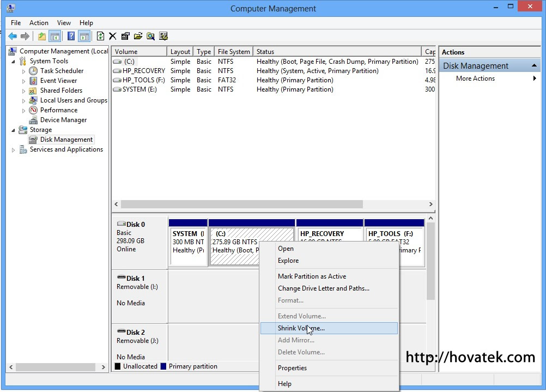Click the System Tools icon
The height and width of the screenshot is (392, 546).
[x=23, y=61]
